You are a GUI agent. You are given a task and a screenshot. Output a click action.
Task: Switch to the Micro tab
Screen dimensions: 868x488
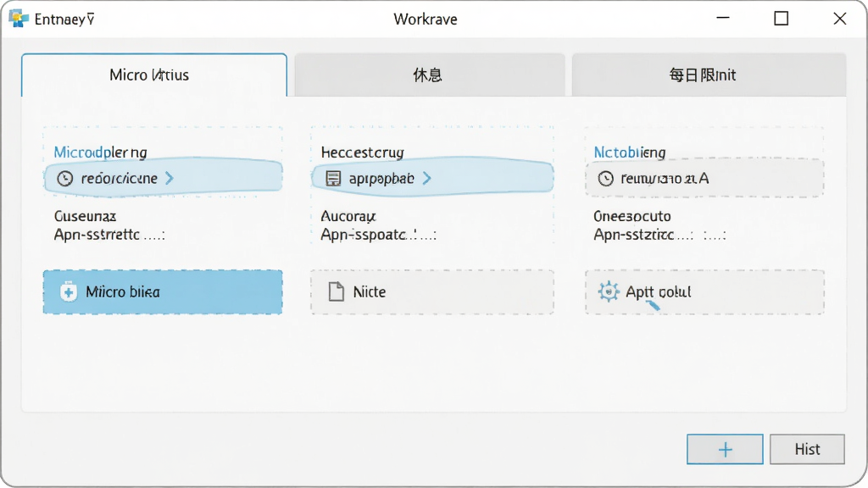tap(154, 75)
